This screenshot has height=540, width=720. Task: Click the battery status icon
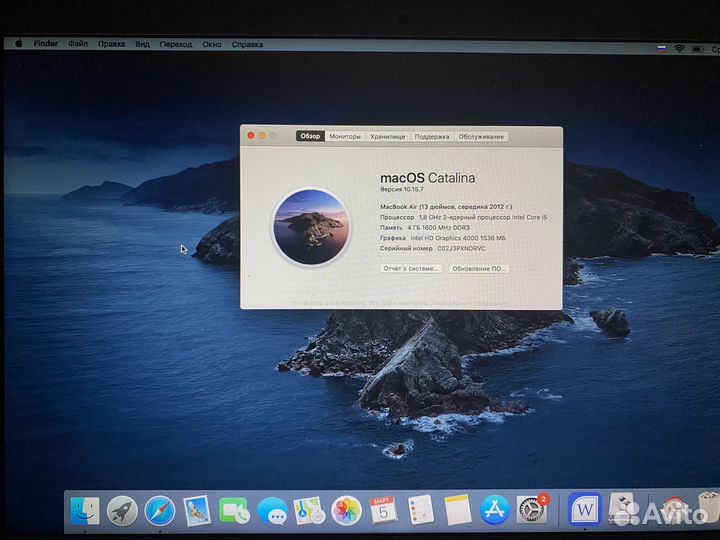pos(698,49)
